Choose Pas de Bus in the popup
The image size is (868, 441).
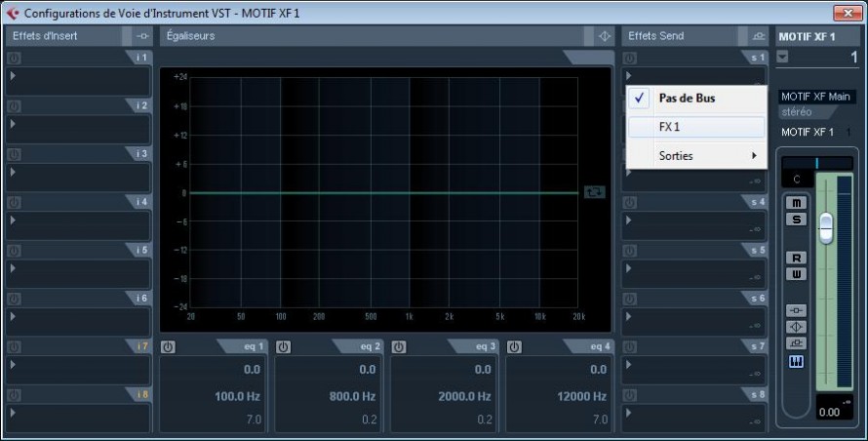click(696, 99)
